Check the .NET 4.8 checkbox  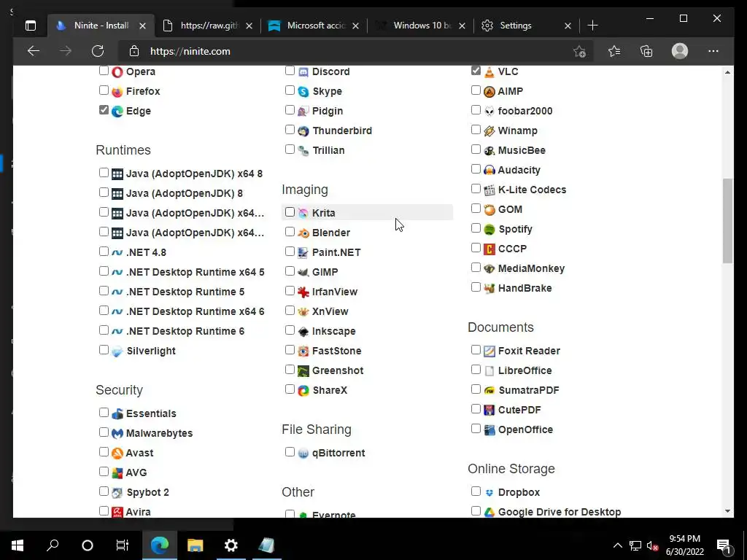(x=104, y=251)
